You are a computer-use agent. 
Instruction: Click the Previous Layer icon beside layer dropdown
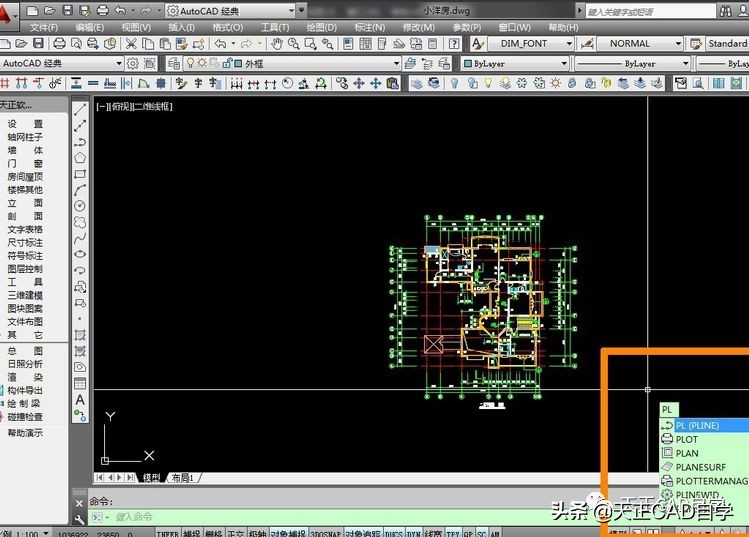[x=427, y=63]
